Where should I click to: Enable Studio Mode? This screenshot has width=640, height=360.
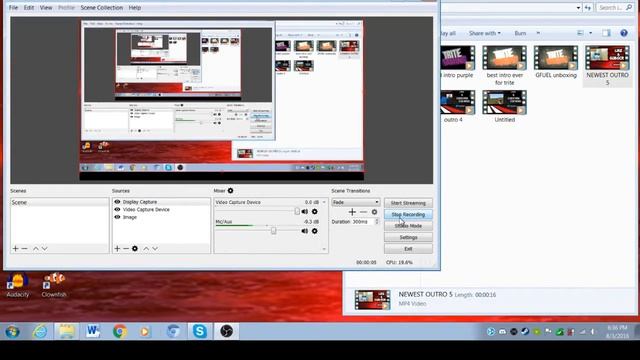click(x=408, y=226)
